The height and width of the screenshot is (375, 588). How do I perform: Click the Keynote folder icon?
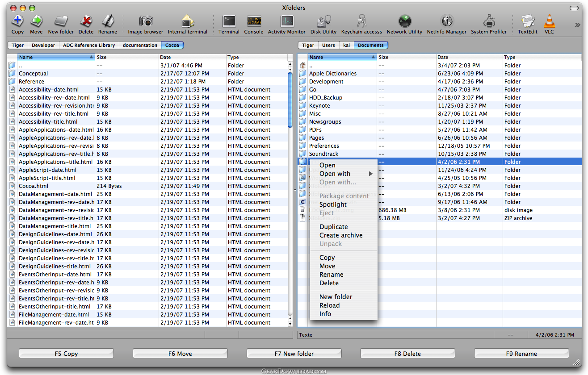pyautogui.click(x=302, y=106)
